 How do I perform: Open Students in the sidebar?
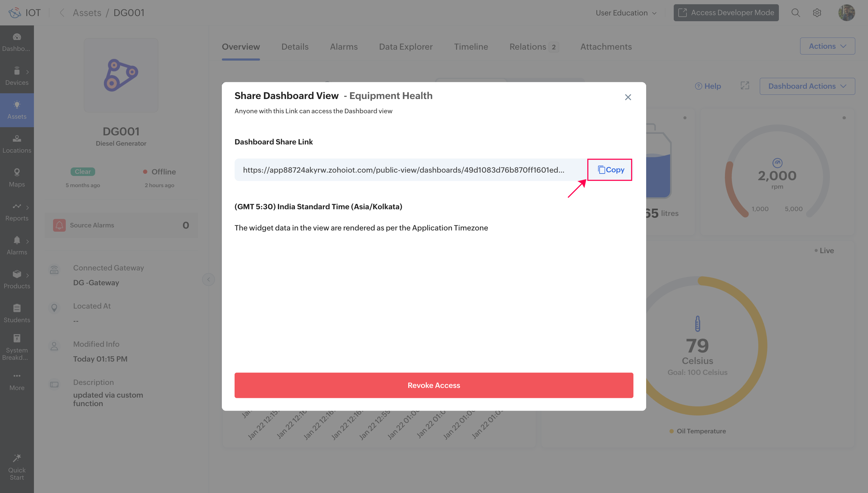tap(17, 313)
